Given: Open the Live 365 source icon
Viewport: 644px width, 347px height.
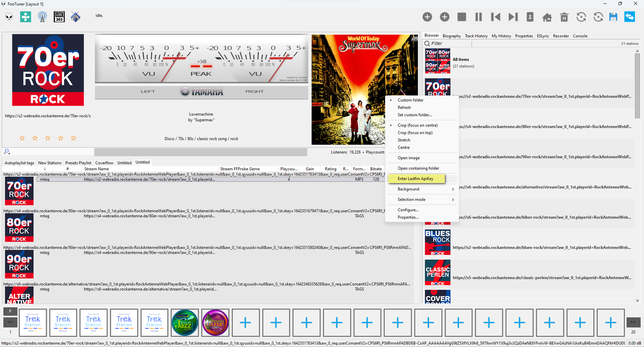Looking at the screenshot, I should pos(59,17).
